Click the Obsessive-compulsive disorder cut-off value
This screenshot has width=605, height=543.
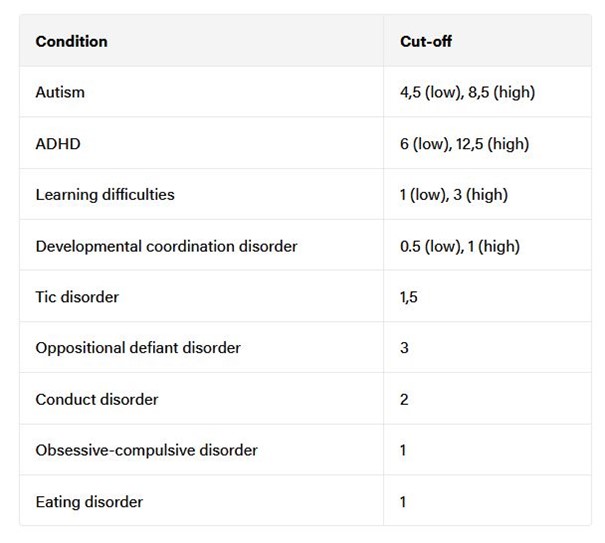point(403,450)
